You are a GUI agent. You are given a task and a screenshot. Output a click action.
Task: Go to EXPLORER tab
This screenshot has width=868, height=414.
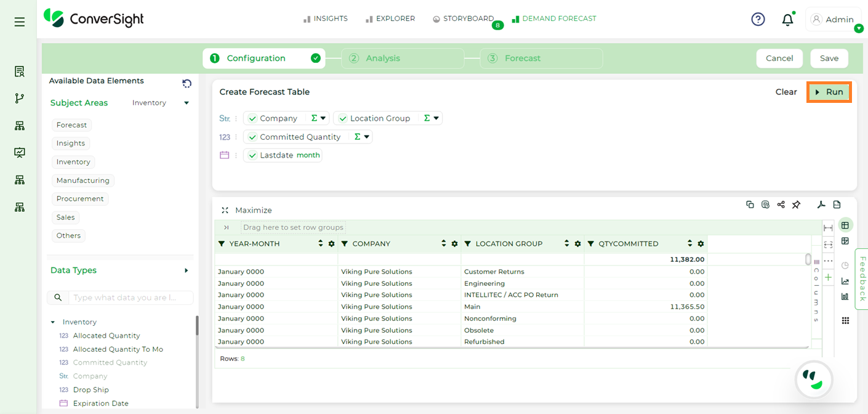coord(390,18)
